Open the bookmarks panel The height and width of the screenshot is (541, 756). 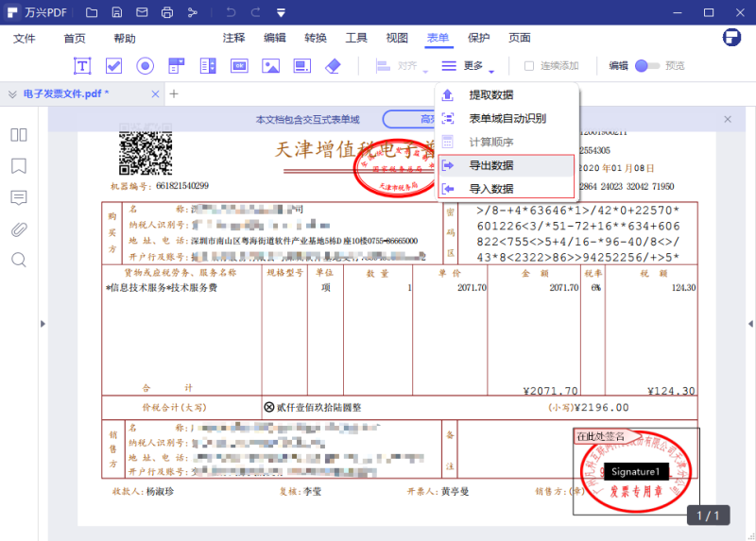coord(19,166)
